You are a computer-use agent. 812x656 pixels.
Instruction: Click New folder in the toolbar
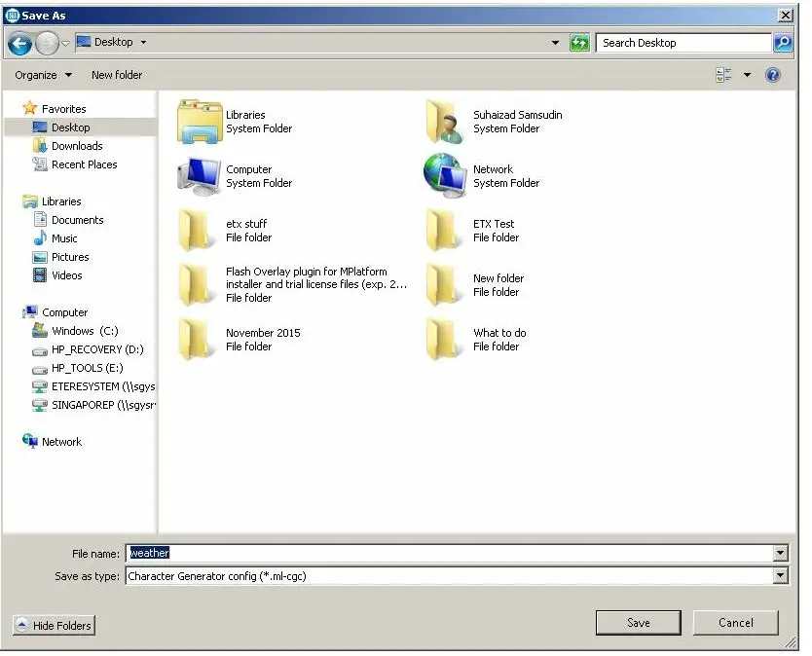pyautogui.click(x=117, y=75)
